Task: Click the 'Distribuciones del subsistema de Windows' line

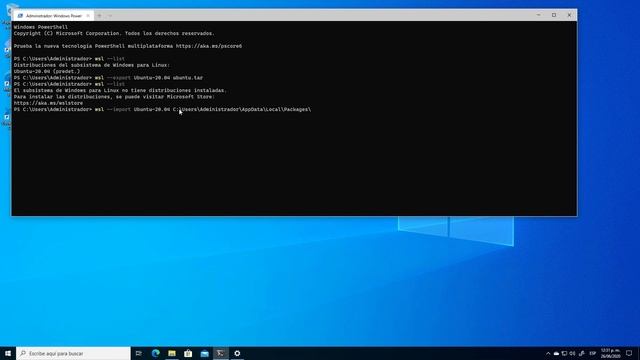Action: tap(91, 65)
